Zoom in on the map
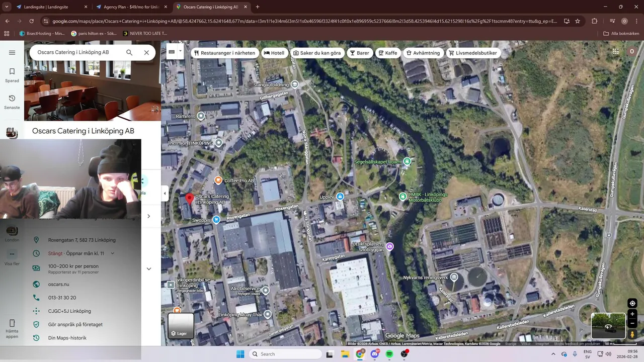644x362 pixels. [632, 314]
